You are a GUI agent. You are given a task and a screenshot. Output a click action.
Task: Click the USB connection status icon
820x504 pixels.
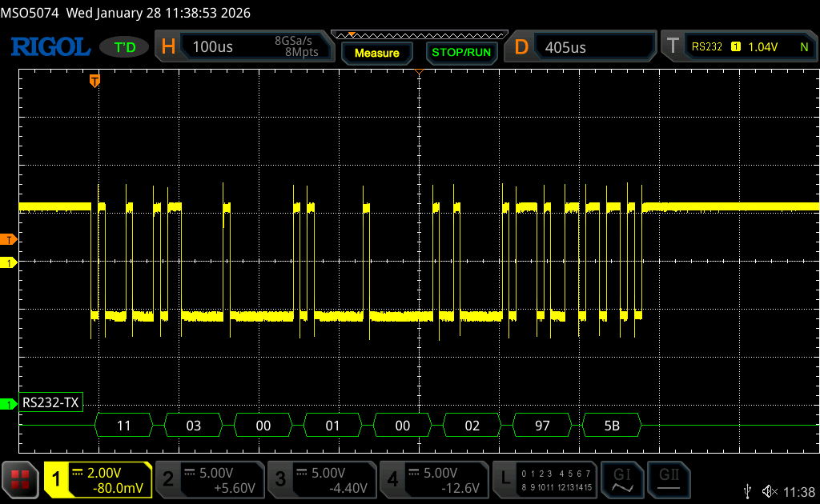tap(747, 490)
